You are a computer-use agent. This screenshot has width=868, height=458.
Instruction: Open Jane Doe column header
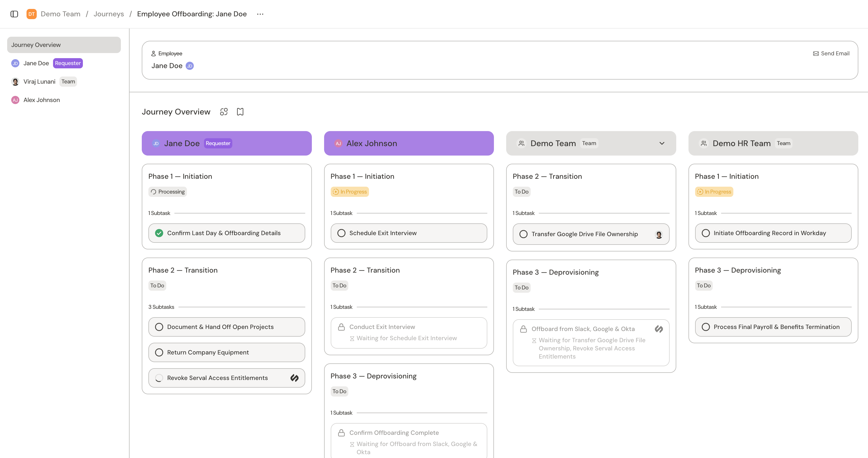[226, 144]
